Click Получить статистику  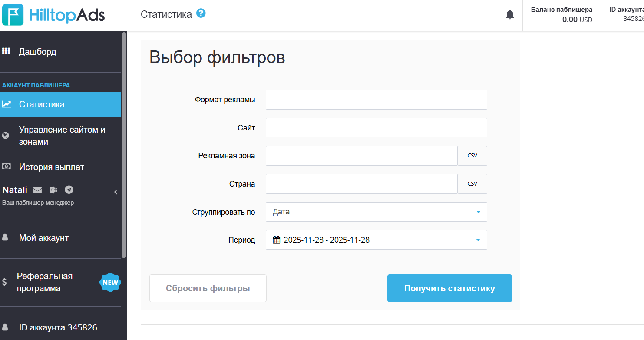449,288
